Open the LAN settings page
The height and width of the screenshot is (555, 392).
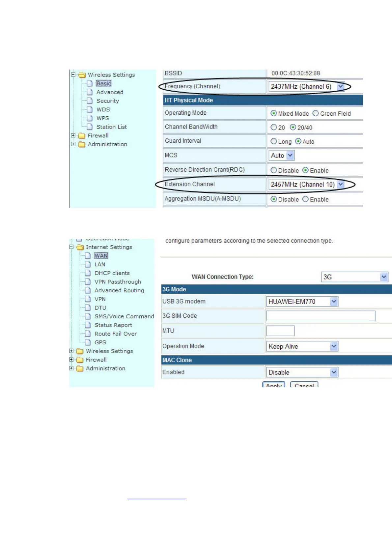100,264
